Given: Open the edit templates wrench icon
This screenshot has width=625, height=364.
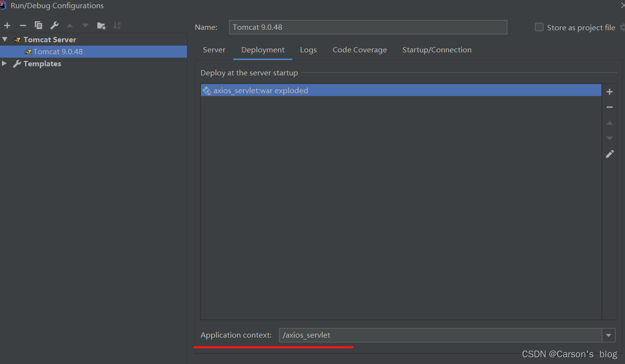Looking at the screenshot, I should (54, 25).
